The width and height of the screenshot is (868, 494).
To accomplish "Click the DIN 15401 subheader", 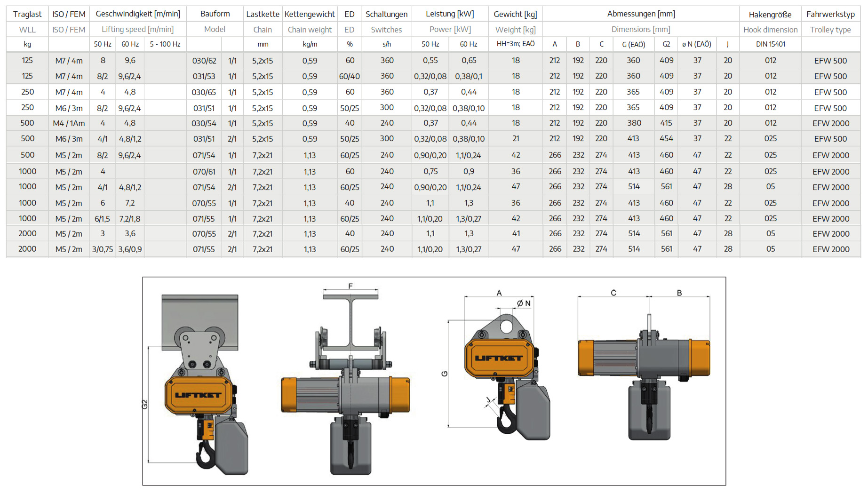I will (770, 44).
